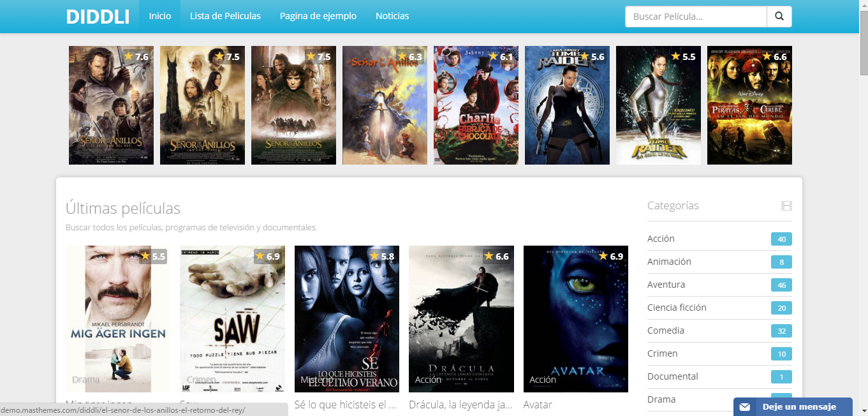Click the Avatar title link below poster
This screenshot has width=868, height=416.
[x=538, y=405]
